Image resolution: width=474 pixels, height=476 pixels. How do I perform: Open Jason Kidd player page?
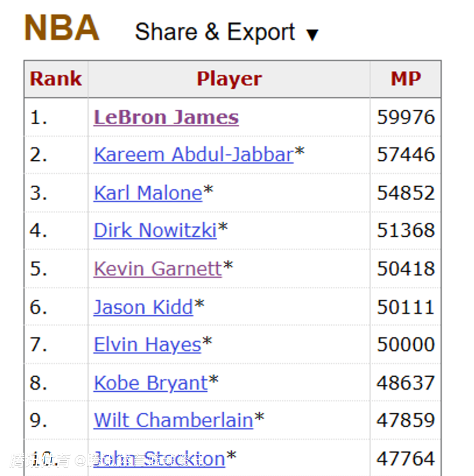pos(143,307)
